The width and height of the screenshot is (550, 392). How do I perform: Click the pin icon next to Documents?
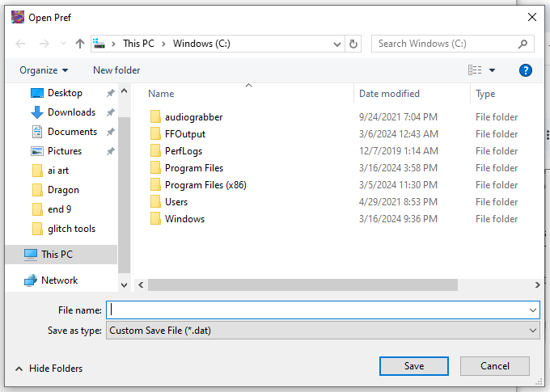point(111,132)
